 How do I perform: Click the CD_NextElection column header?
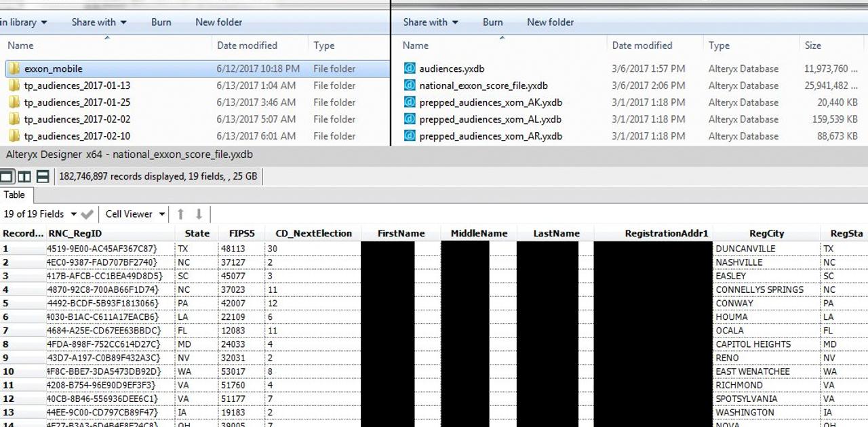point(313,234)
